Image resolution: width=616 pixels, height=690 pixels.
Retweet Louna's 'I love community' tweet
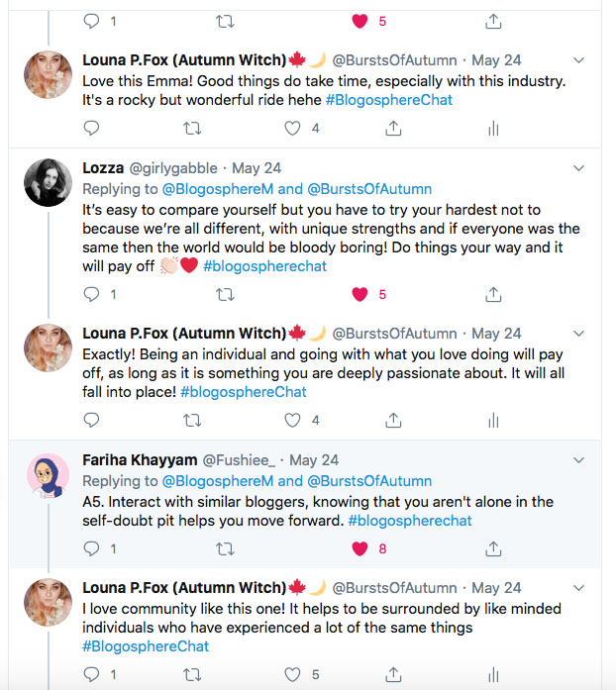(x=192, y=674)
